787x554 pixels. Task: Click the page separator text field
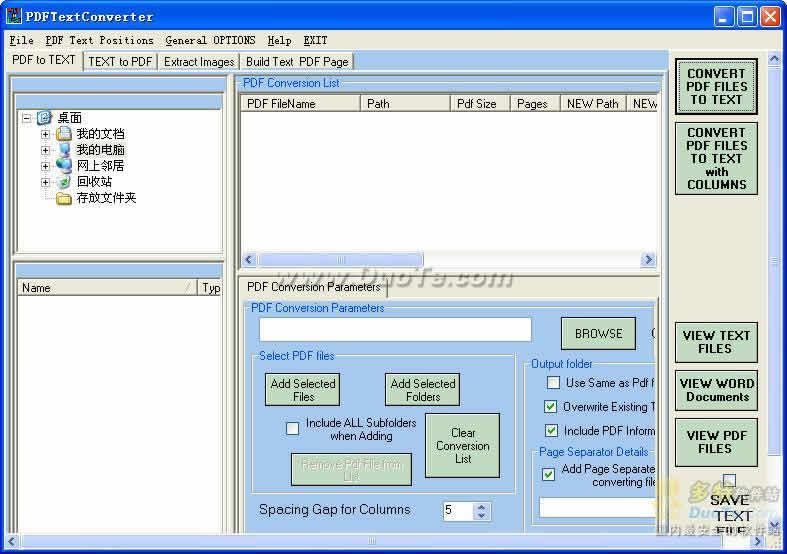click(x=597, y=507)
